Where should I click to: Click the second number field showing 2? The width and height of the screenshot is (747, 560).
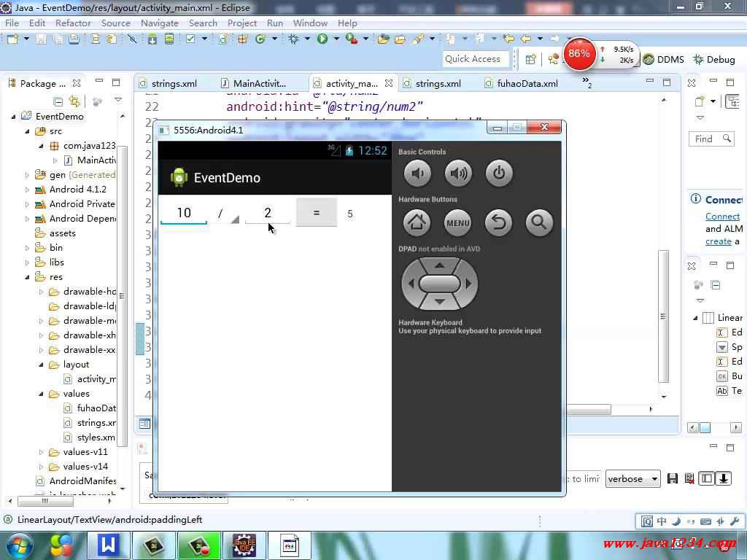pyautogui.click(x=268, y=213)
